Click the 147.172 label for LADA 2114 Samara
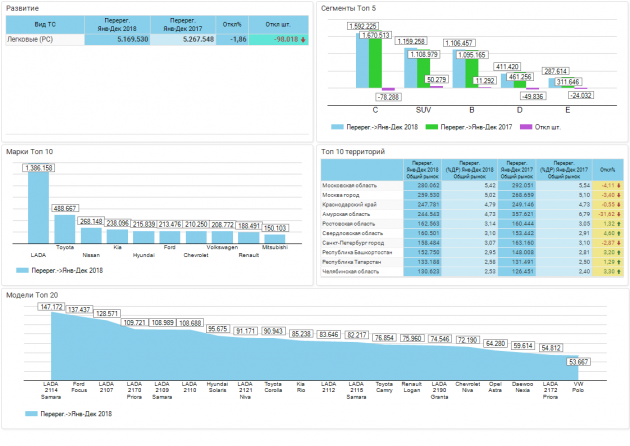Screen dimensions: 630x446 (50, 307)
